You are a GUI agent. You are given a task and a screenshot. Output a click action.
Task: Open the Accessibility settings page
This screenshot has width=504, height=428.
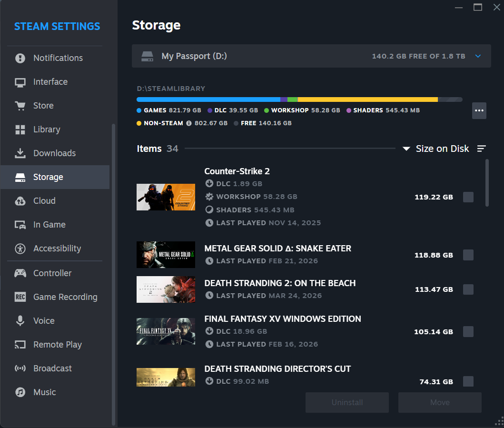coord(55,249)
